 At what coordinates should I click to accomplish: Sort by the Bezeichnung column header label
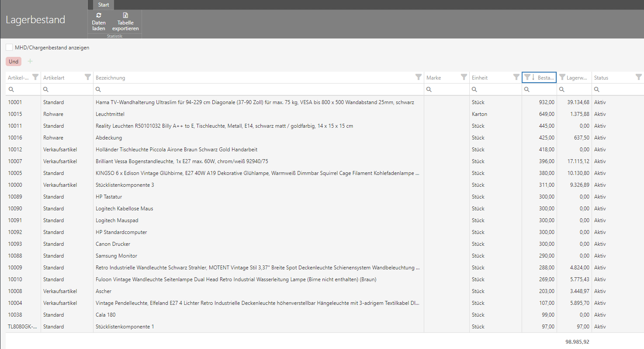point(111,78)
